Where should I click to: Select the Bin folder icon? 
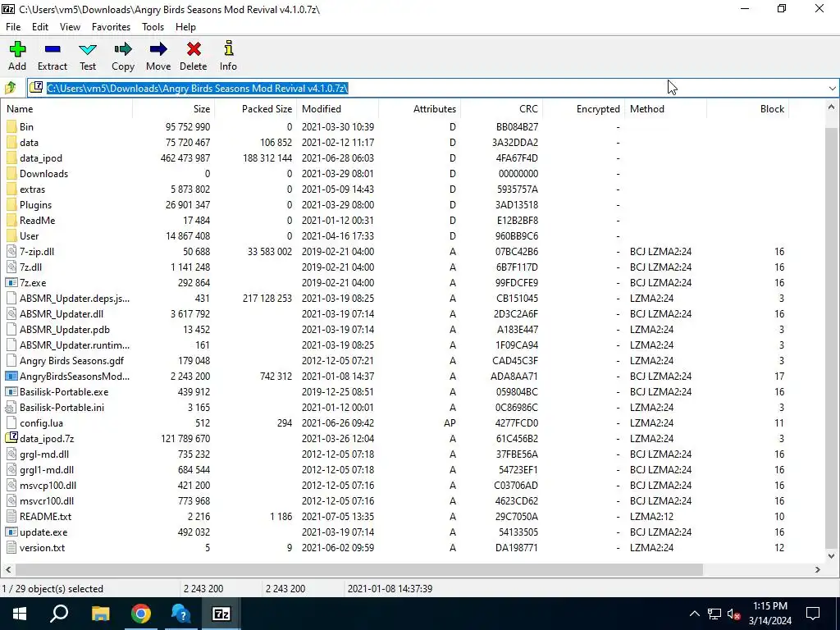pyautogui.click(x=11, y=127)
